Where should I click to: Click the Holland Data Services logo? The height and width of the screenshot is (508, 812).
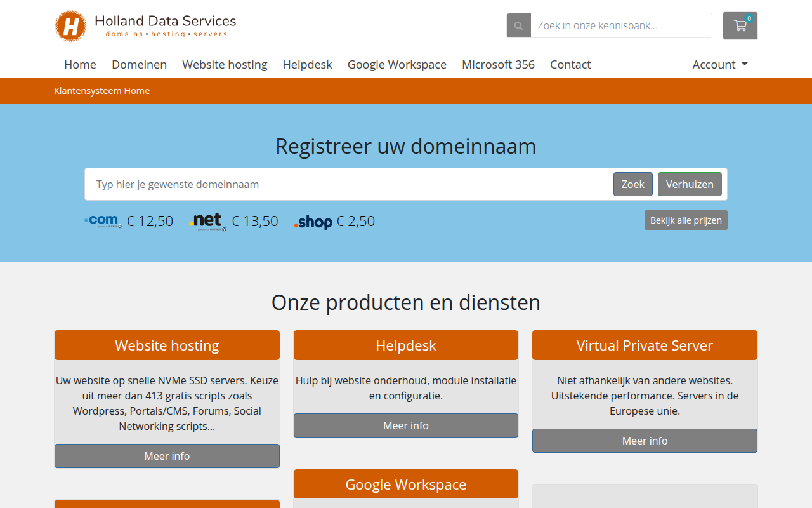pyautogui.click(x=145, y=26)
